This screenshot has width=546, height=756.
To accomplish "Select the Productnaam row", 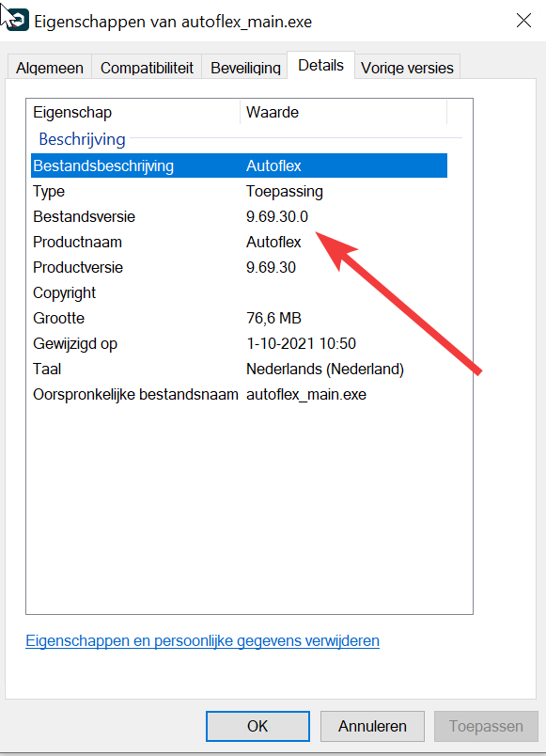I will point(239,242).
